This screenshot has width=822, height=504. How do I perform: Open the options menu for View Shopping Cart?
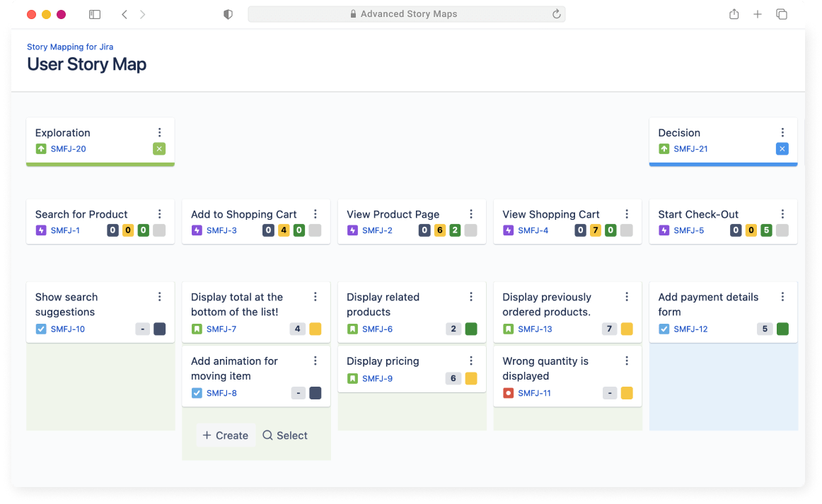coord(626,213)
